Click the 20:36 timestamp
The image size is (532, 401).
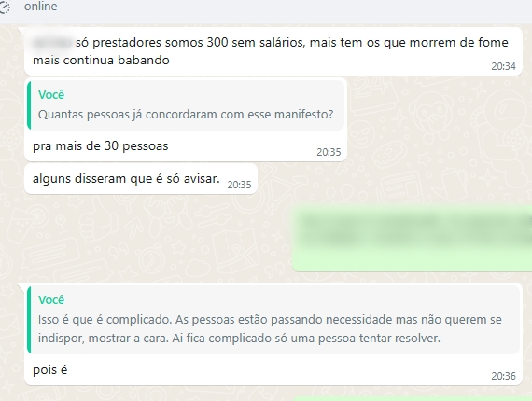503,376
